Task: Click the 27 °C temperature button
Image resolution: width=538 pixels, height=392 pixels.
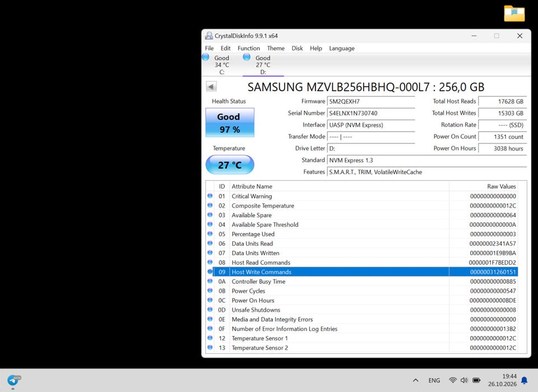Action: (230, 165)
